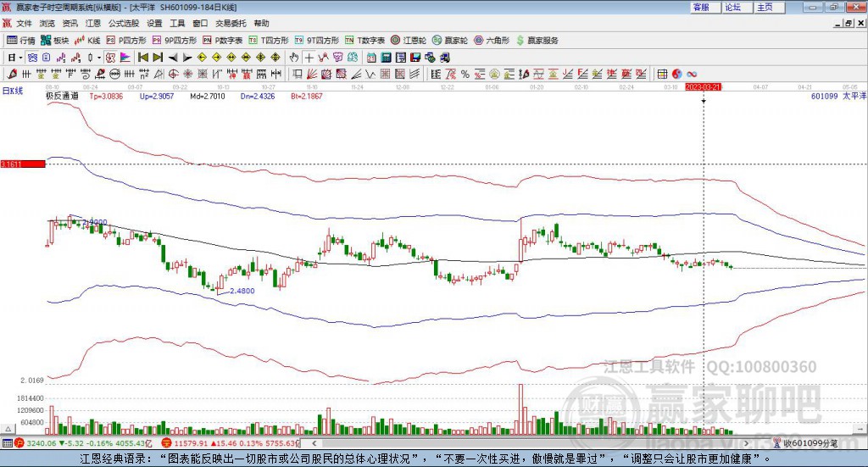Open the 行情 market quotes view
The height and width of the screenshot is (467, 868).
click(x=20, y=41)
